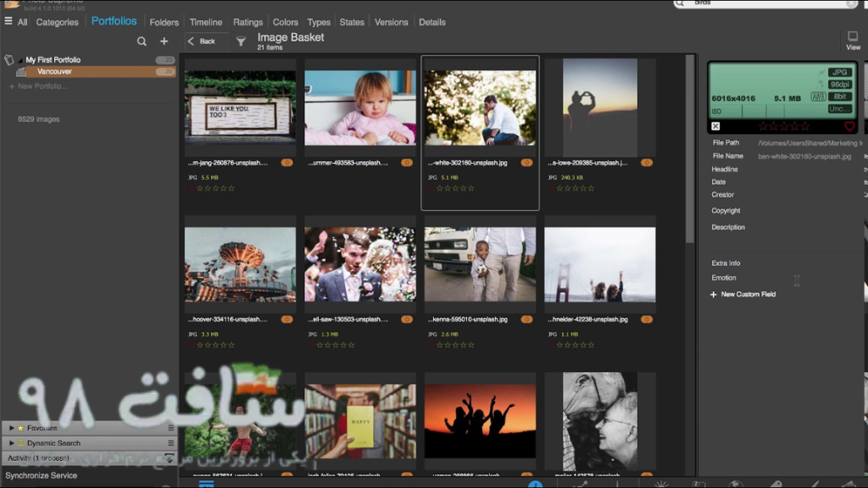The image size is (868, 488).
Task: Open Synchronize Service
Action: pos(41,475)
